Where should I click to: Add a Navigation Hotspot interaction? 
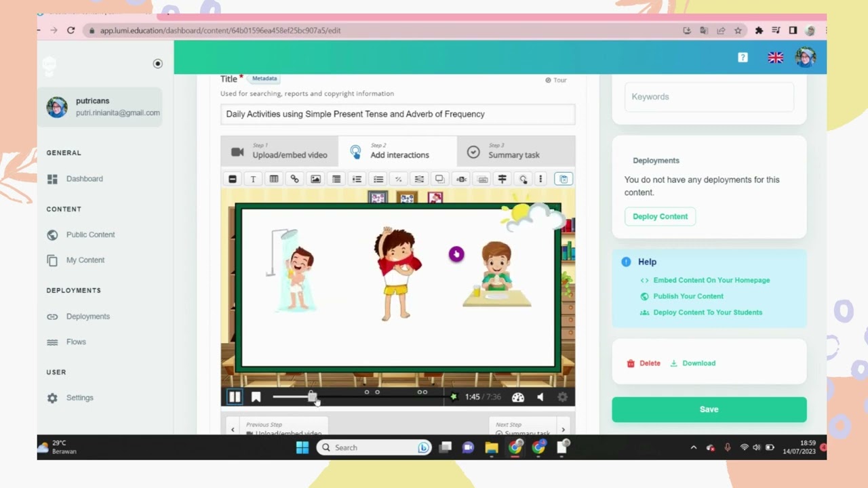tap(523, 179)
